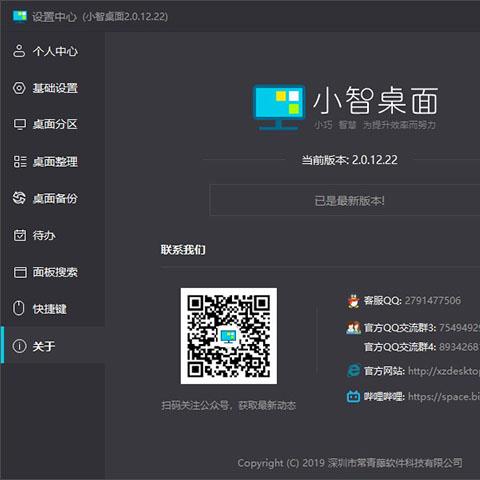Select the 关于 sidebar item
The image size is (480, 480).
53,346
